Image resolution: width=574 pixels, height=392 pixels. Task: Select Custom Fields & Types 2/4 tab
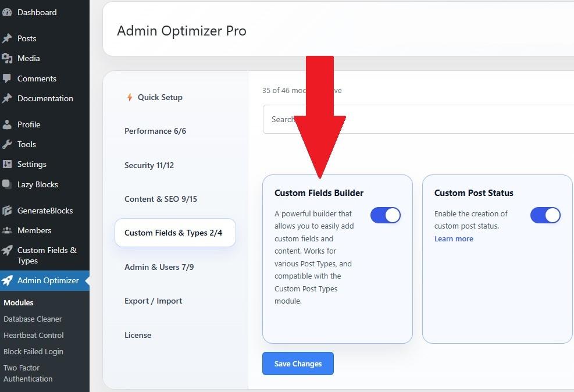pyautogui.click(x=175, y=233)
